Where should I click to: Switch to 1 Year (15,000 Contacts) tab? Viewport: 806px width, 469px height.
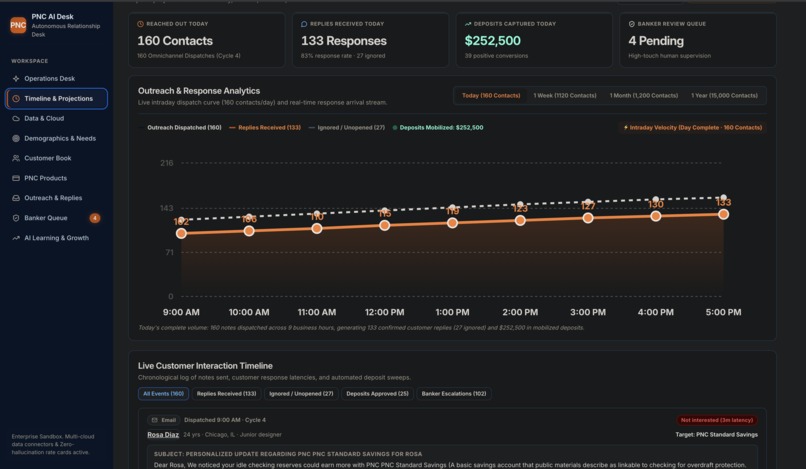click(x=724, y=96)
